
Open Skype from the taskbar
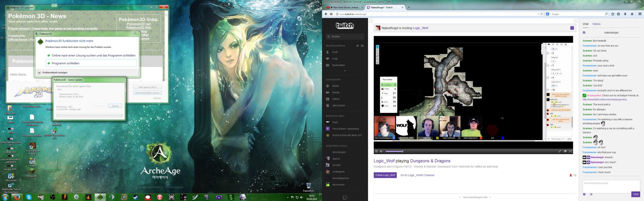29,197
